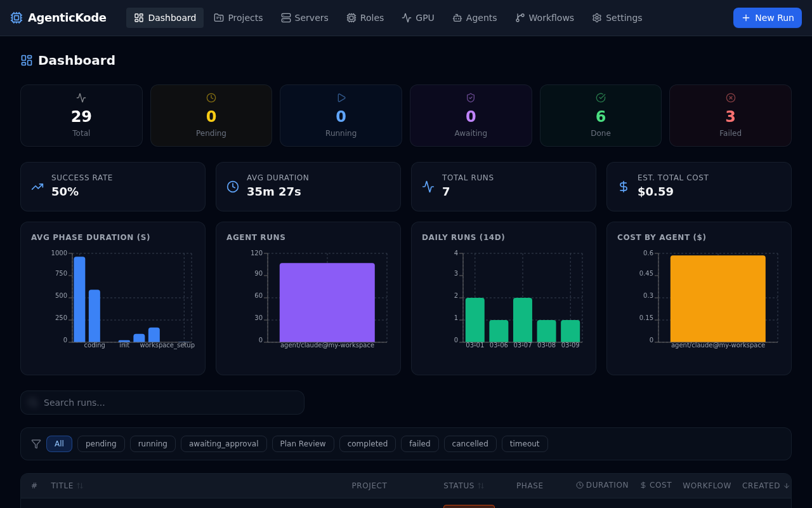Click the trend arrow icon on Success Rate card

coord(37,186)
